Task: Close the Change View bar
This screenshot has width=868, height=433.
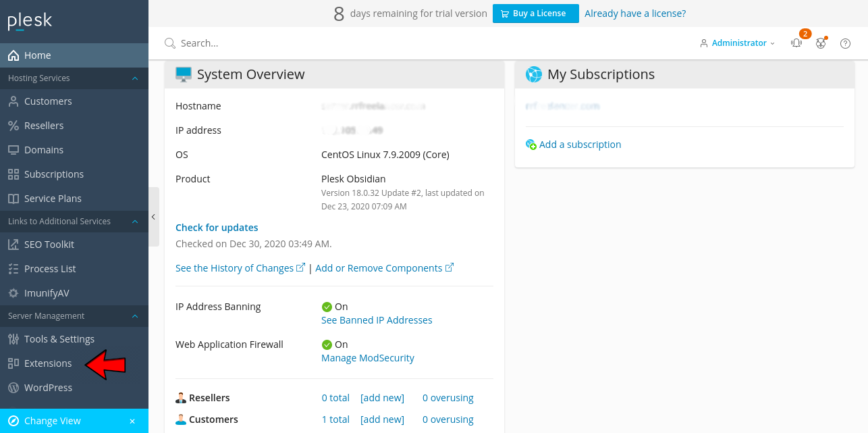Action: click(x=132, y=421)
